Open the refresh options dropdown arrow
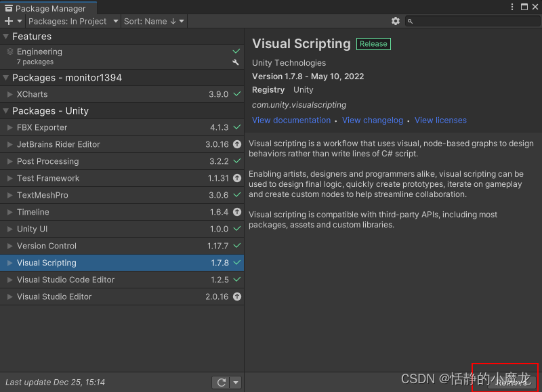542x392 pixels. [236, 383]
